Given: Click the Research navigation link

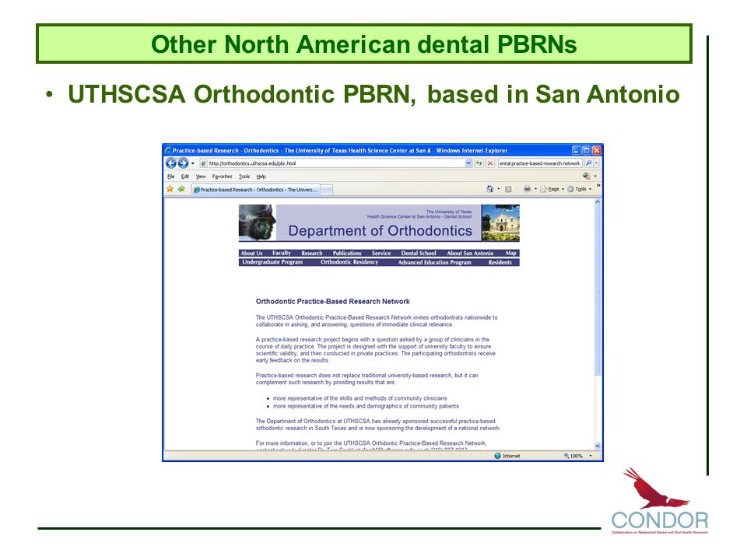Looking at the screenshot, I should [312, 254].
